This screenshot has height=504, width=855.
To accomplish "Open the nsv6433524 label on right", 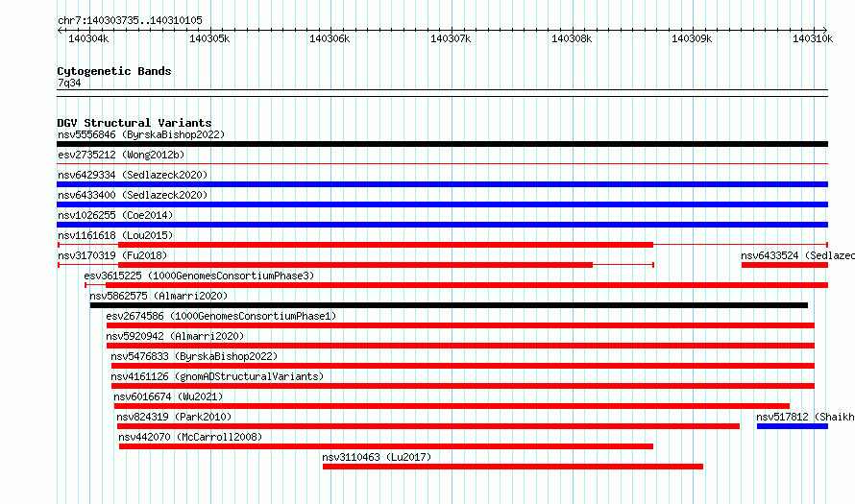I will [797, 255].
